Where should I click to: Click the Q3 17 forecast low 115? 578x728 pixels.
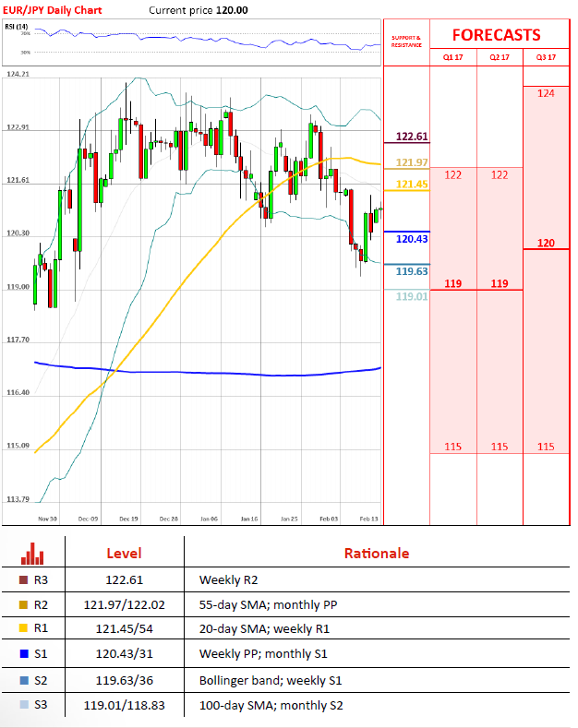click(x=546, y=447)
